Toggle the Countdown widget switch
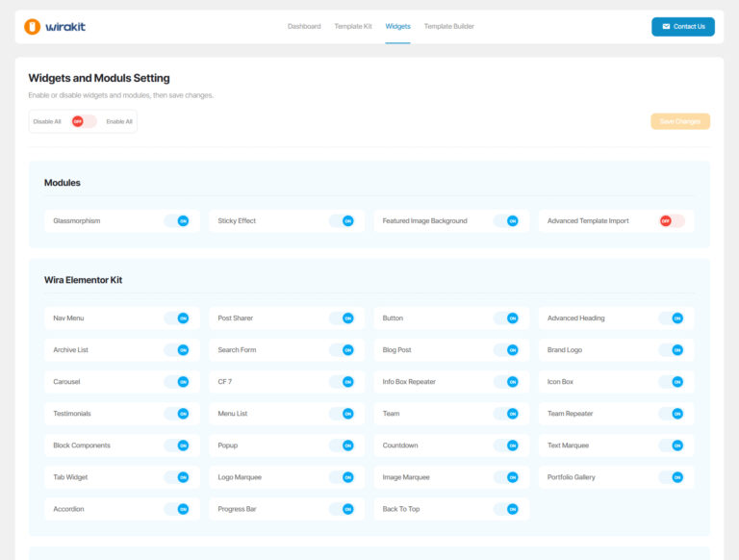 506,445
